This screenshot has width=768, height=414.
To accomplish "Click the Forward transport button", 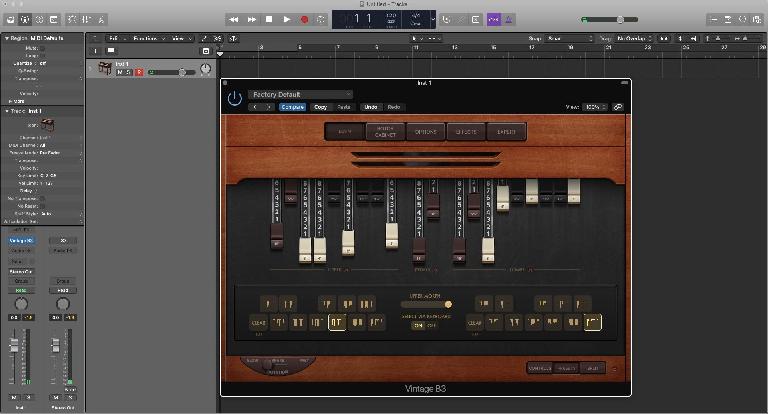I will [x=252, y=20].
